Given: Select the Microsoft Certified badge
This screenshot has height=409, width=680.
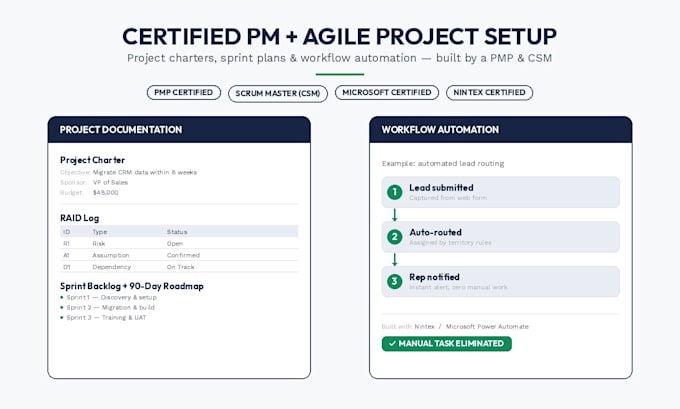Looking at the screenshot, I should (387, 93).
